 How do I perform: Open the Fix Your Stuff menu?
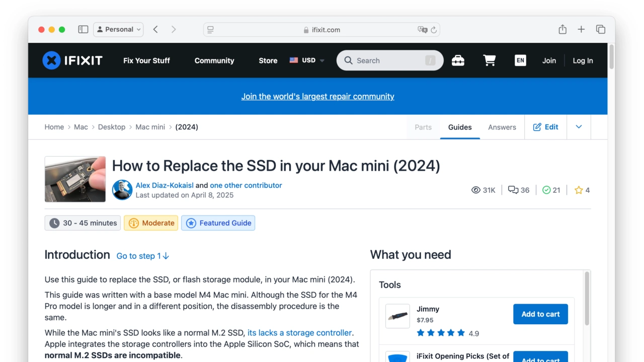pyautogui.click(x=146, y=60)
